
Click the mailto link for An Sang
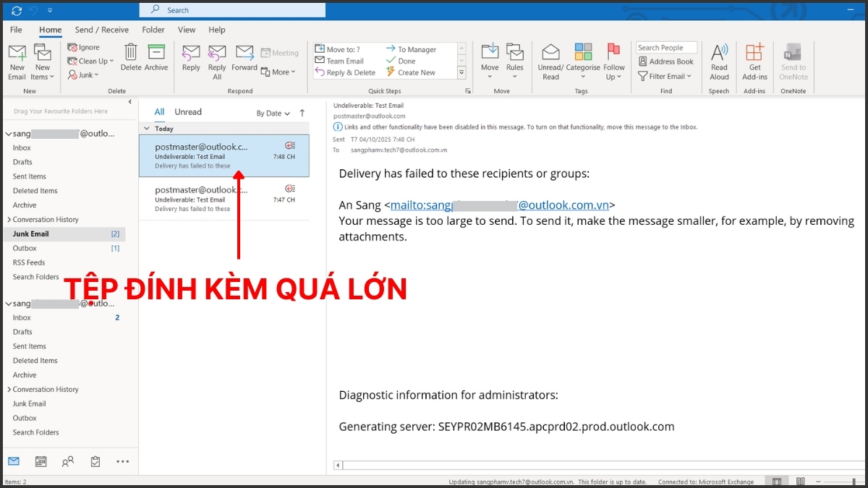499,205
